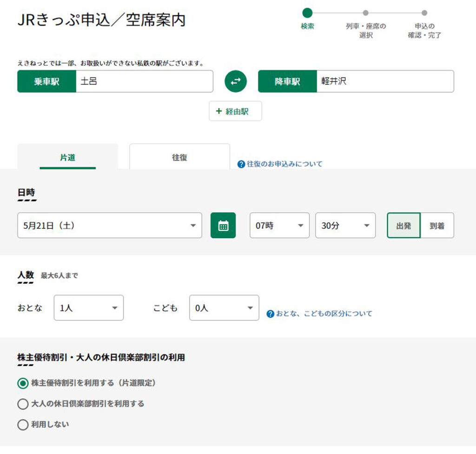Switch to 往復 tab

pyautogui.click(x=180, y=156)
